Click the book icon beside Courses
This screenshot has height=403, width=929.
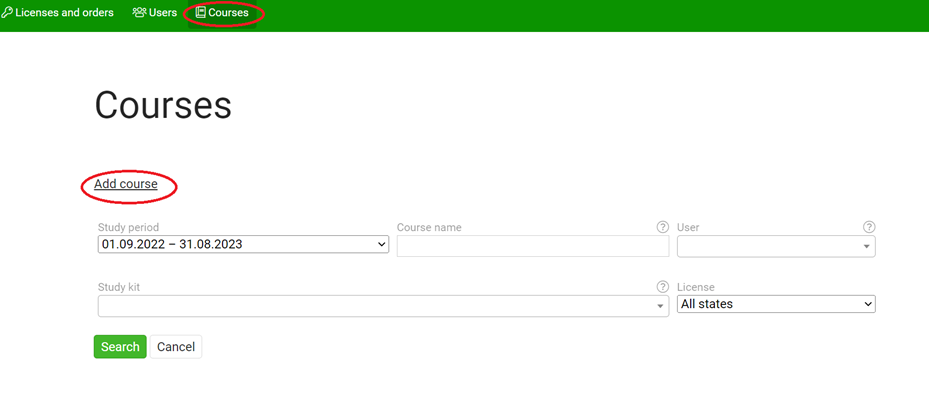point(201,13)
